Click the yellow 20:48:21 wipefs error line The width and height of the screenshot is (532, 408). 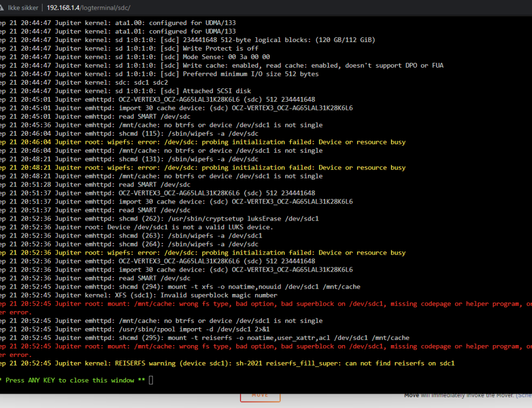pyautogui.click(x=203, y=167)
